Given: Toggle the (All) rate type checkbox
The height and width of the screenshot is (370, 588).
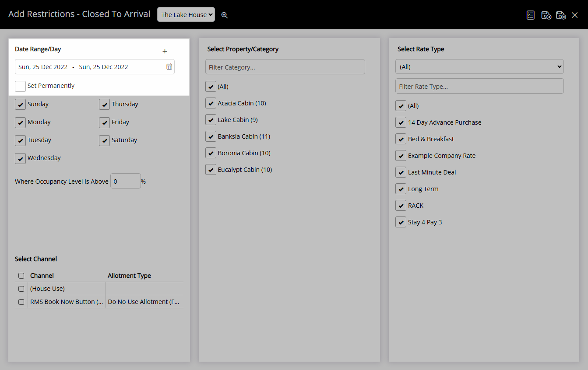Looking at the screenshot, I should (x=401, y=106).
